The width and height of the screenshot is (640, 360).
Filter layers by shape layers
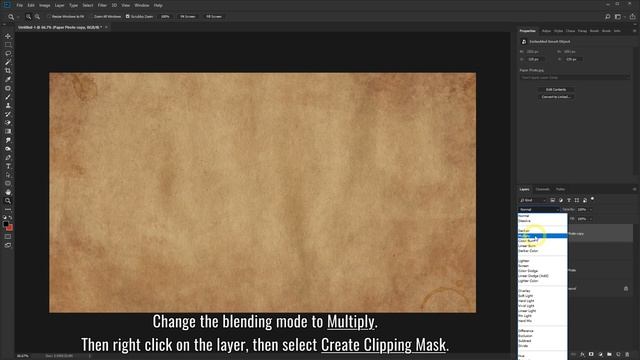click(x=577, y=200)
